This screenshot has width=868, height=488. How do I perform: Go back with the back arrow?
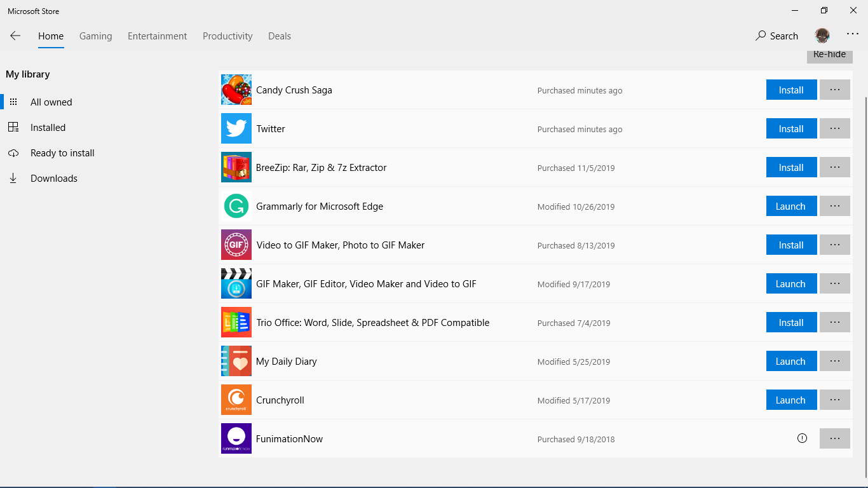click(15, 36)
